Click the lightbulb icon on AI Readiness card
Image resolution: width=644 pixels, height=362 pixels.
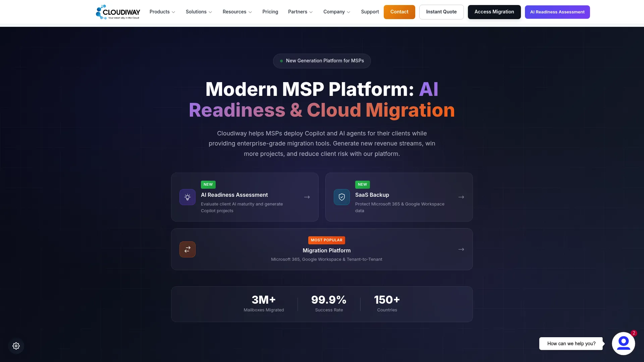[187, 197]
